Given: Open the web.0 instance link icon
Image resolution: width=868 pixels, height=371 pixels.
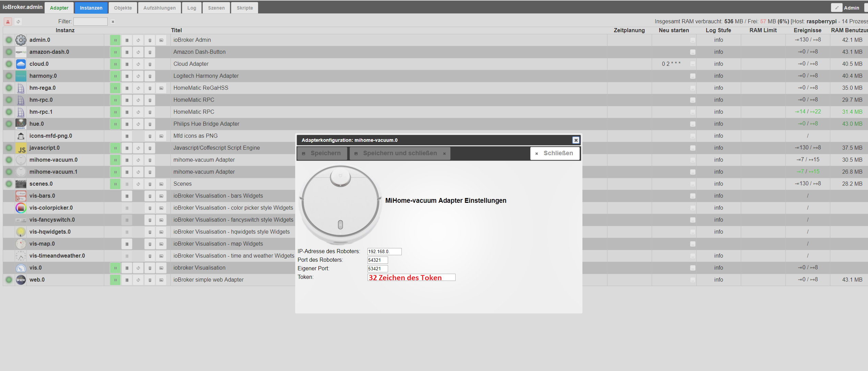Looking at the screenshot, I should [x=161, y=280].
